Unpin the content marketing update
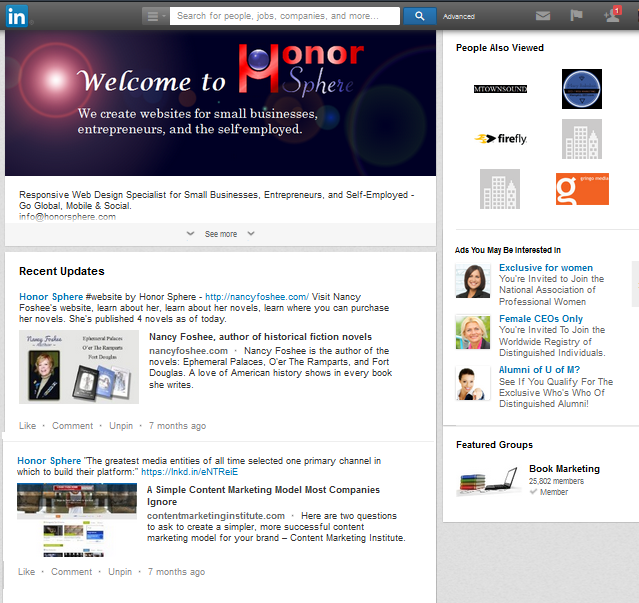 (x=120, y=572)
